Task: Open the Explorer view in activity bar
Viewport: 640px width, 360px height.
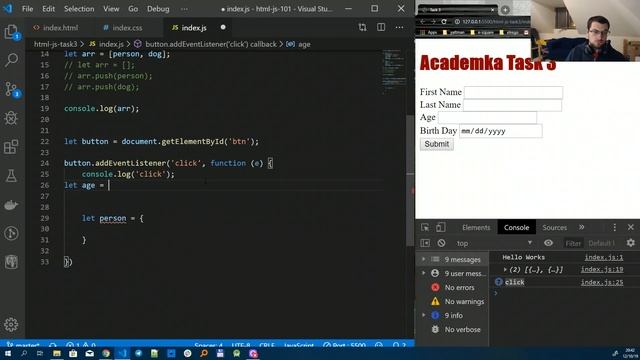Action: (11, 32)
